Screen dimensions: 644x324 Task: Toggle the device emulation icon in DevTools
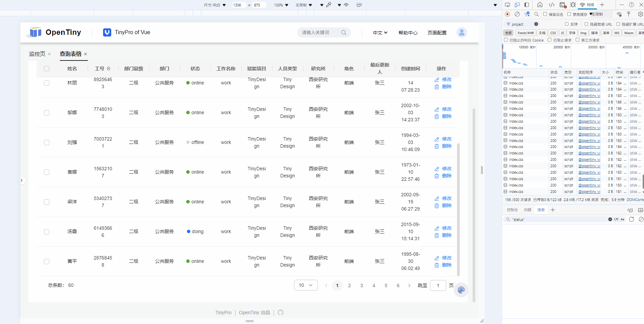[517, 5]
